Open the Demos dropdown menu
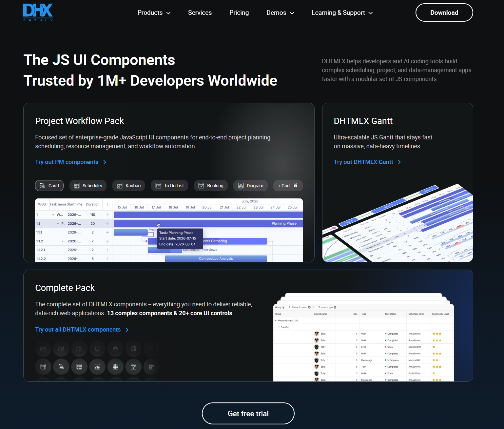 pyautogui.click(x=280, y=13)
